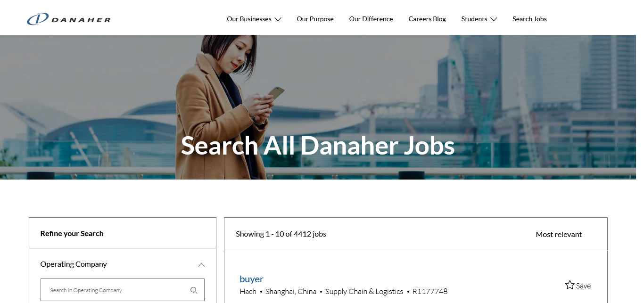The width and height of the screenshot is (644, 303).
Task: Go to the Our Purpose page
Action: pyautogui.click(x=315, y=19)
